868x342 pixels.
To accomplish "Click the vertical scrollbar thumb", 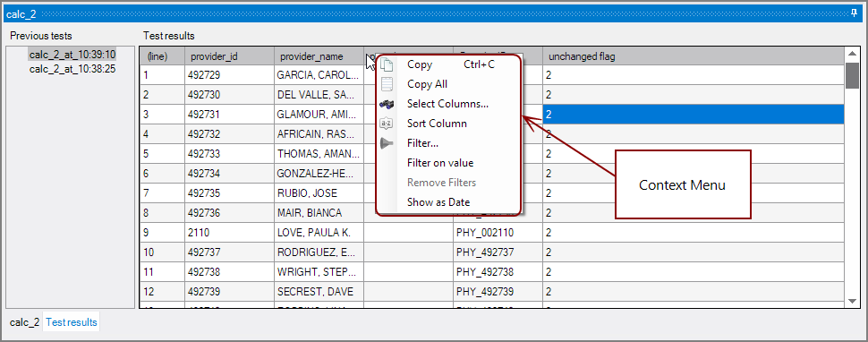I will click(853, 75).
